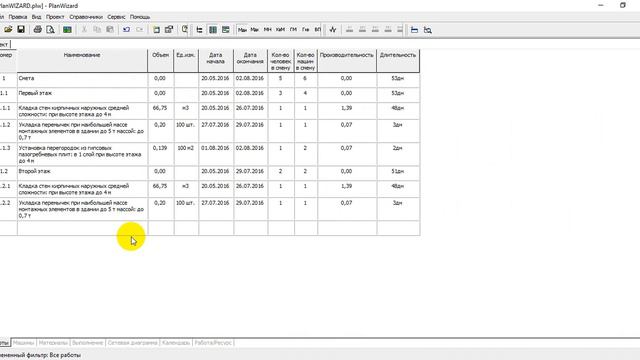The image size is (640, 360).
Task: Click the empty name cell in last row
Action: click(82, 228)
